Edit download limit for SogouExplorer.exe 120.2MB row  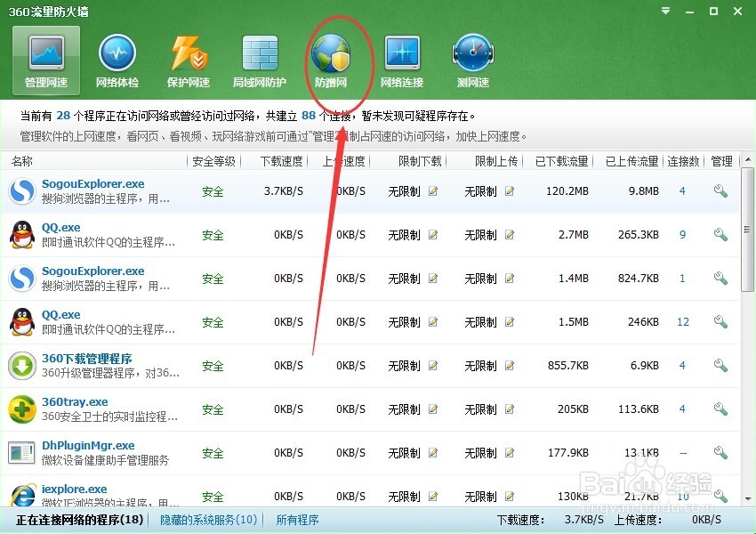click(x=433, y=191)
